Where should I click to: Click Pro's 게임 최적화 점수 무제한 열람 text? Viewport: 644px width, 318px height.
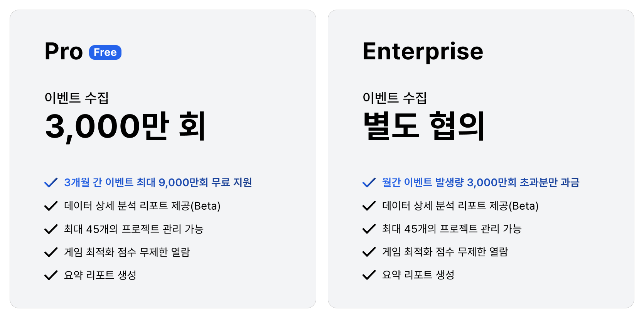[x=127, y=252]
